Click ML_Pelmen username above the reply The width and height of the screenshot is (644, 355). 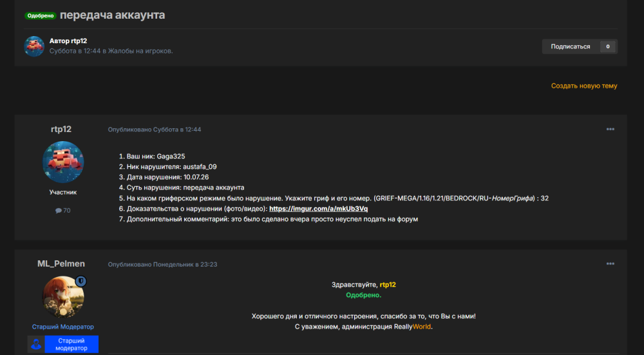(61, 264)
